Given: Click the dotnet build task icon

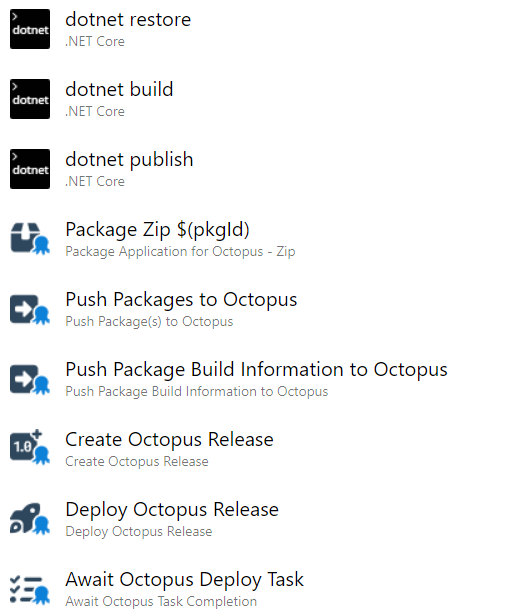Looking at the screenshot, I should click(30, 99).
